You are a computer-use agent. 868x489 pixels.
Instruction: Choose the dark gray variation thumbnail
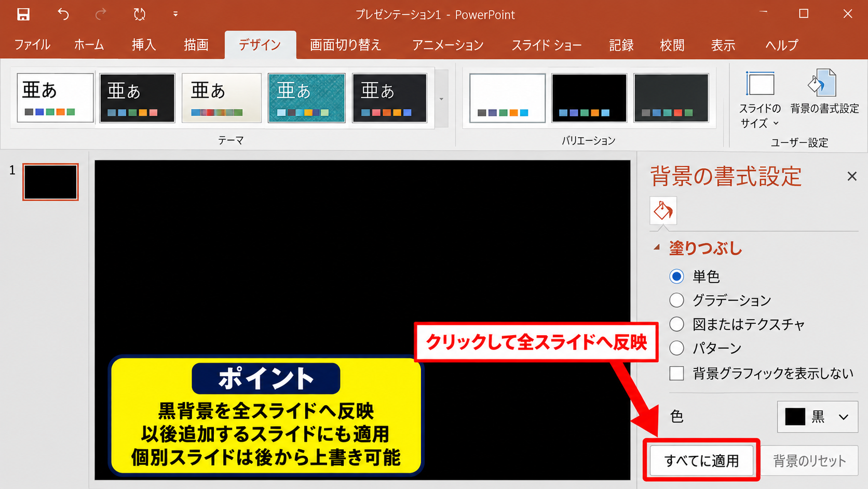pos(671,98)
